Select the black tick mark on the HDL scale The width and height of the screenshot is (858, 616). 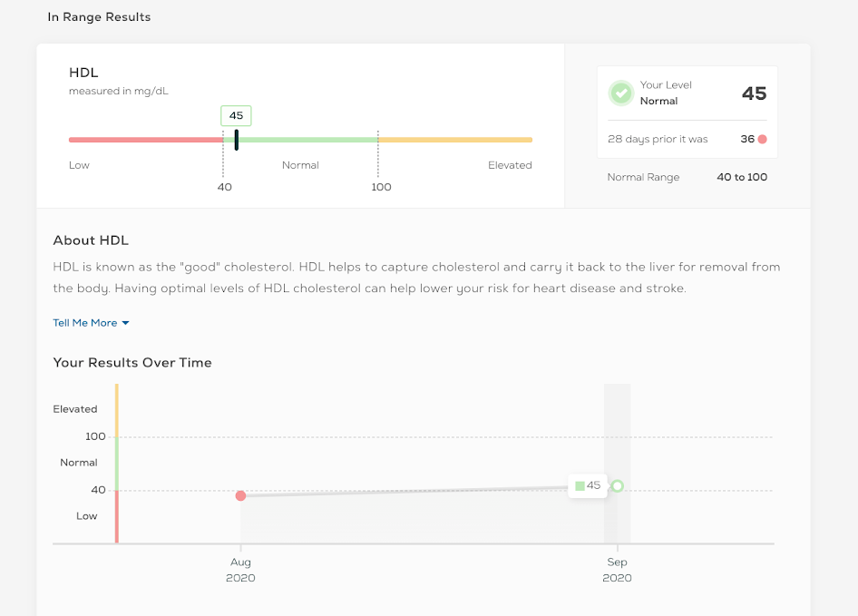[x=236, y=140]
